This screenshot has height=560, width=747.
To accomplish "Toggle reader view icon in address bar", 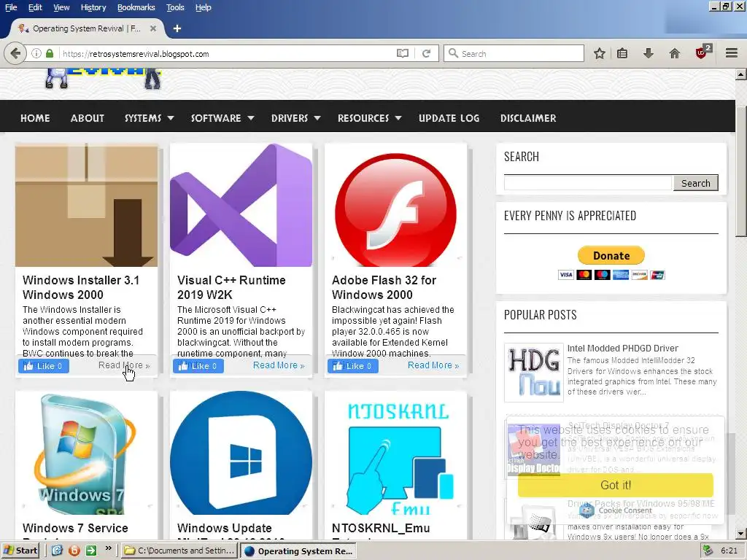I will click(x=403, y=53).
